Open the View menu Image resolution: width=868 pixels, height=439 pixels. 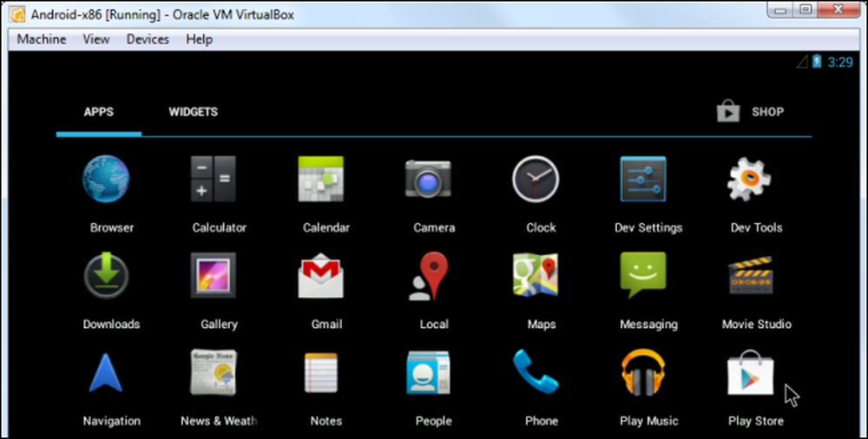96,39
